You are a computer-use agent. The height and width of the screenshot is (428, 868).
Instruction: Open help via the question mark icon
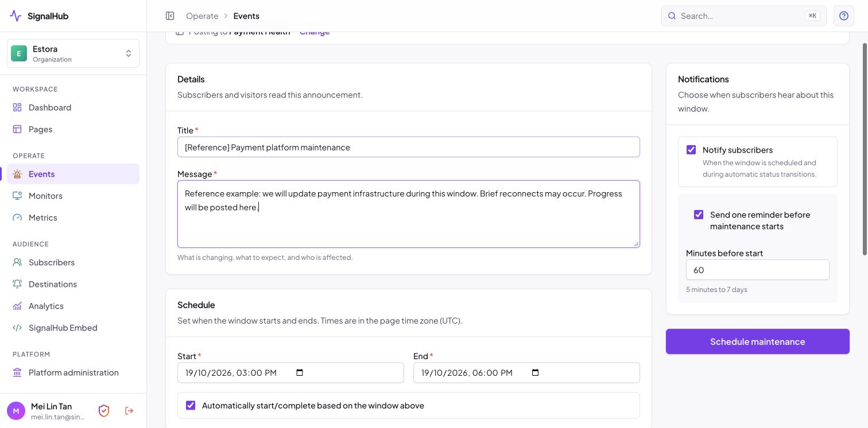pyautogui.click(x=844, y=16)
